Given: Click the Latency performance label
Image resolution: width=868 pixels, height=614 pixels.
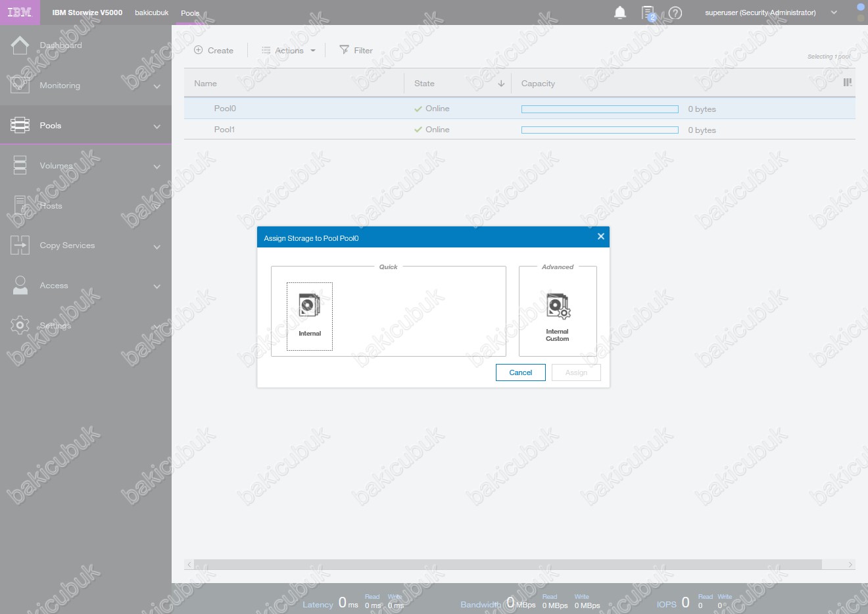Looking at the screenshot, I should point(318,605).
